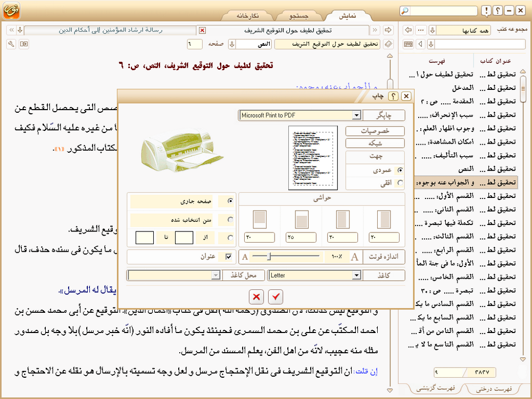The height and width of the screenshot is (399, 532).
Task: Open the Letter paper size dropdown
Action: pos(356,275)
